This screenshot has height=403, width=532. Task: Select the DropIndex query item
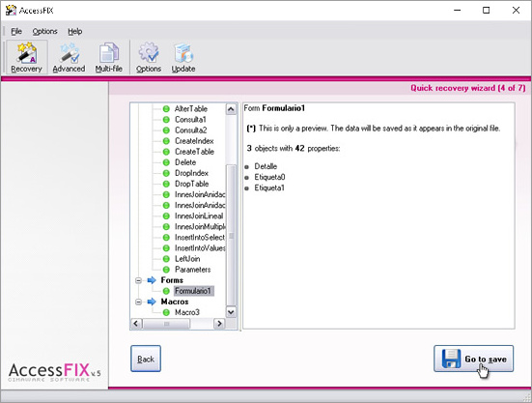191,173
